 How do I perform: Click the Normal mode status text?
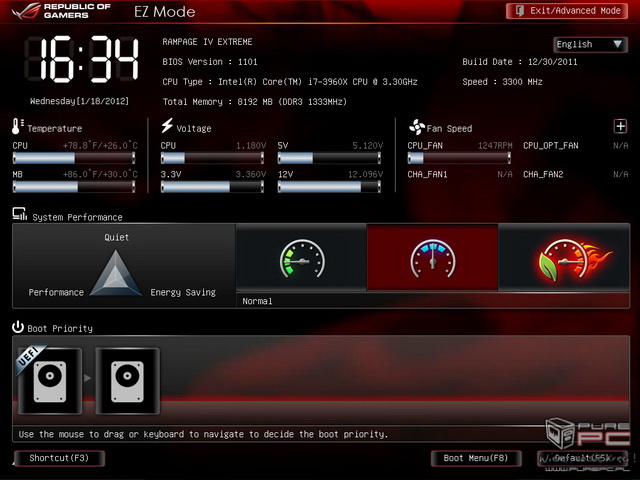point(257,301)
